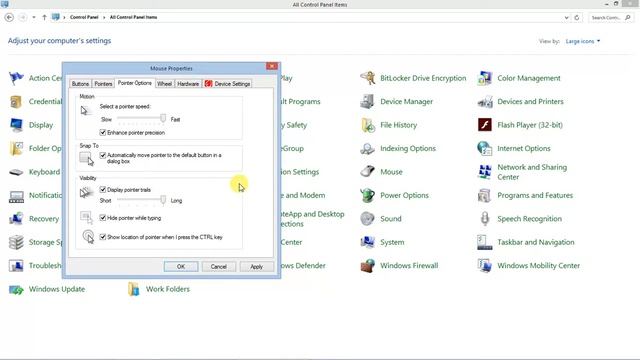
Task: Click Apply in Mouse Properties
Action: (257, 267)
